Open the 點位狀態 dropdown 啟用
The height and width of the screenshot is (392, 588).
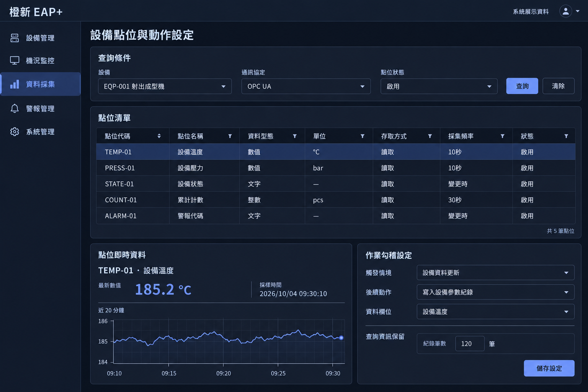pos(439,86)
